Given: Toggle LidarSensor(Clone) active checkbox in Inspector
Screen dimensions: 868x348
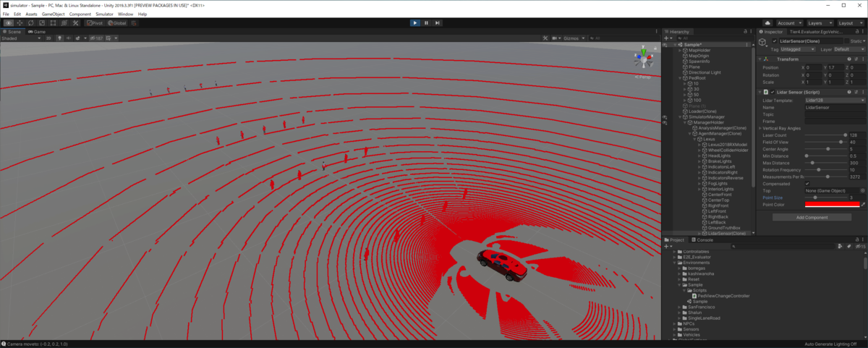Looking at the screenshot, I should point(775,41).
